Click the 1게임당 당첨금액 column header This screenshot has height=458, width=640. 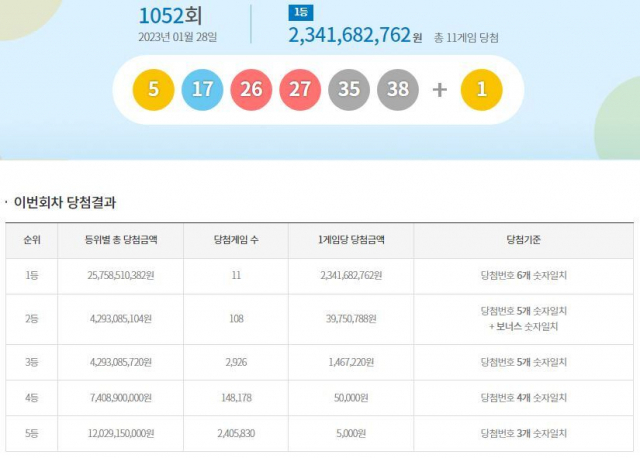[x=350, y=240]
